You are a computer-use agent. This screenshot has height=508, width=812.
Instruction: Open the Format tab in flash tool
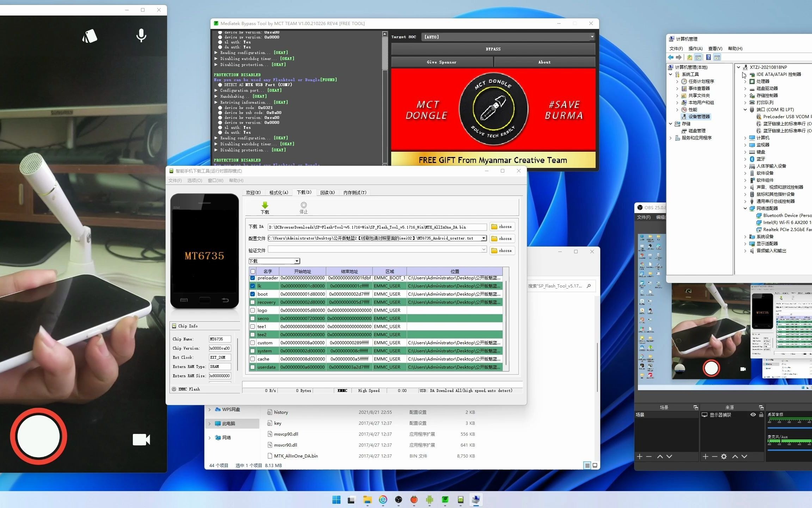point(279,193)
